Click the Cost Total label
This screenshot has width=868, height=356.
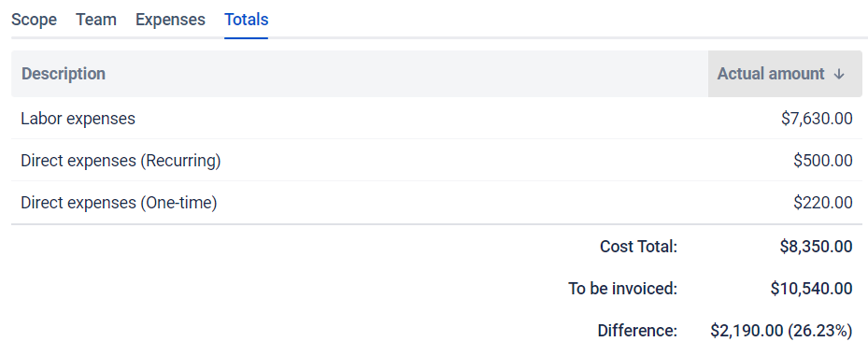[x=638, y=247]
